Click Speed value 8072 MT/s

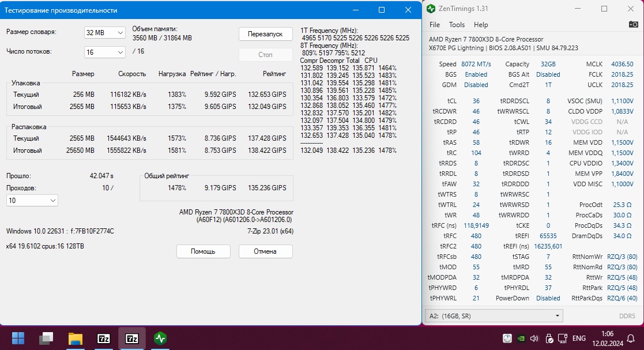(x=476, y=64)
